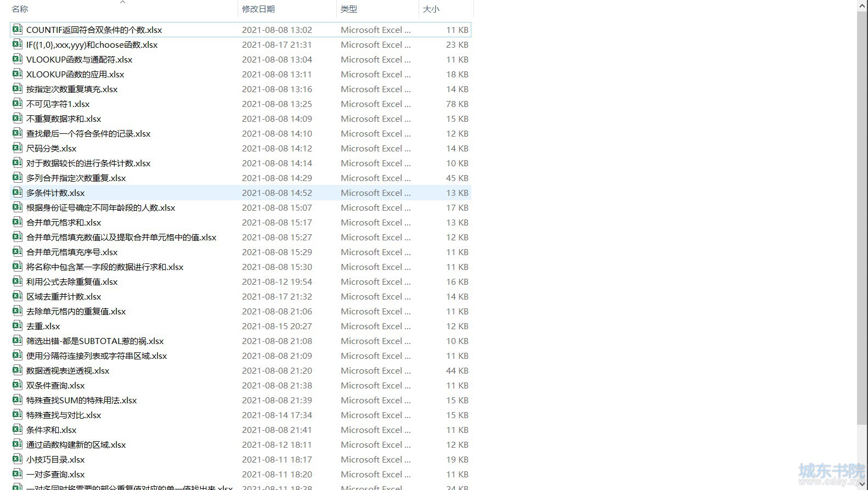This screenshot has height=490, width=868.
Task: Click the icon of 多列合并指定次数重复.xlsx
Action: [x=18, y=178]
